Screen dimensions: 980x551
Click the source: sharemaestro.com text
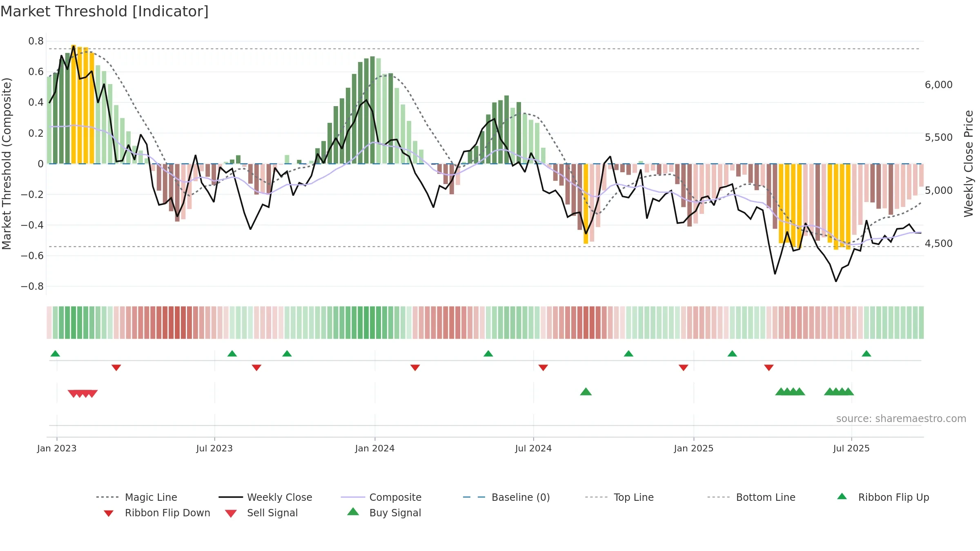point(901,419)
